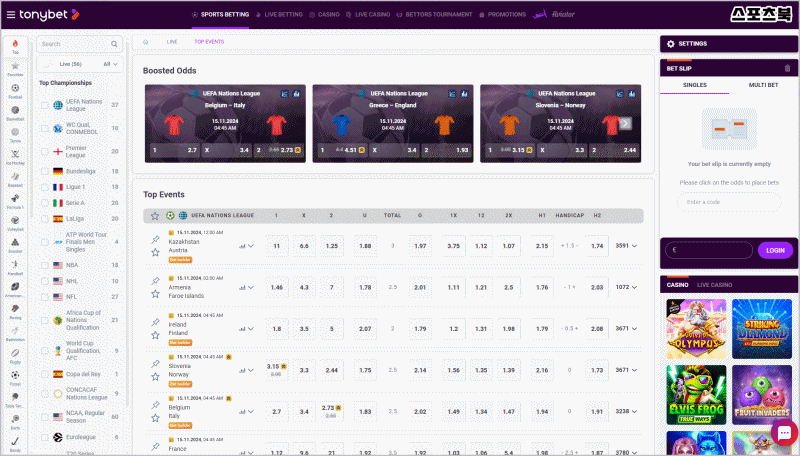The width and height of the screenshot is (800, 456).
Task: Toggle the Live (56) switch
Action: pos(48,64)
